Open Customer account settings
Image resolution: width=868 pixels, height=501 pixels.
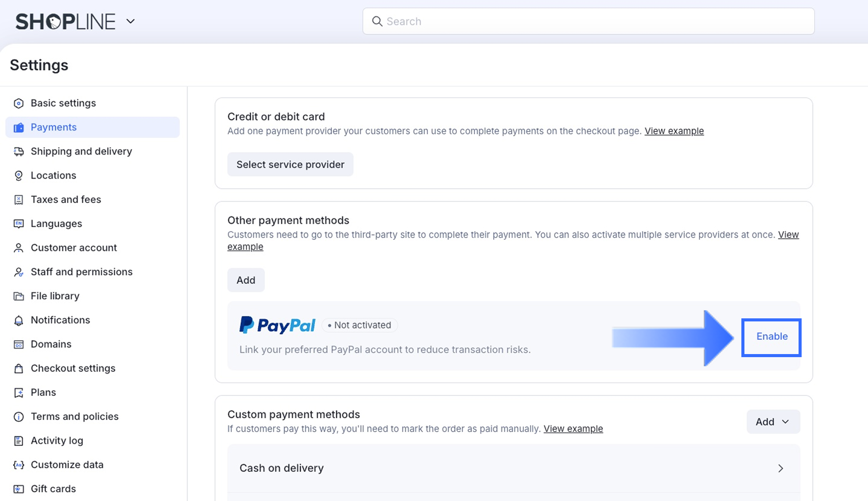74,248
